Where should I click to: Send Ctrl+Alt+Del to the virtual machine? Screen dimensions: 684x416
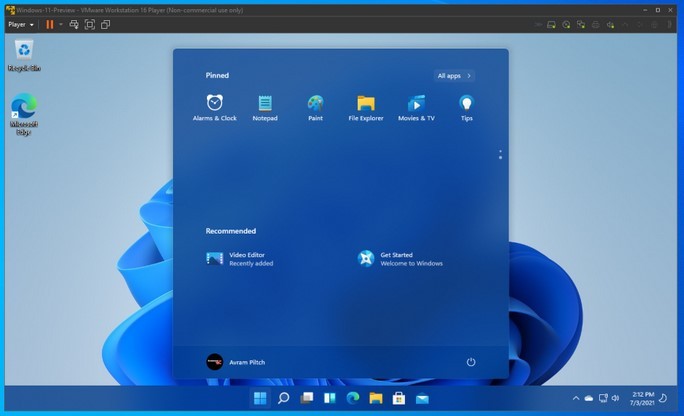click(74, 25)
